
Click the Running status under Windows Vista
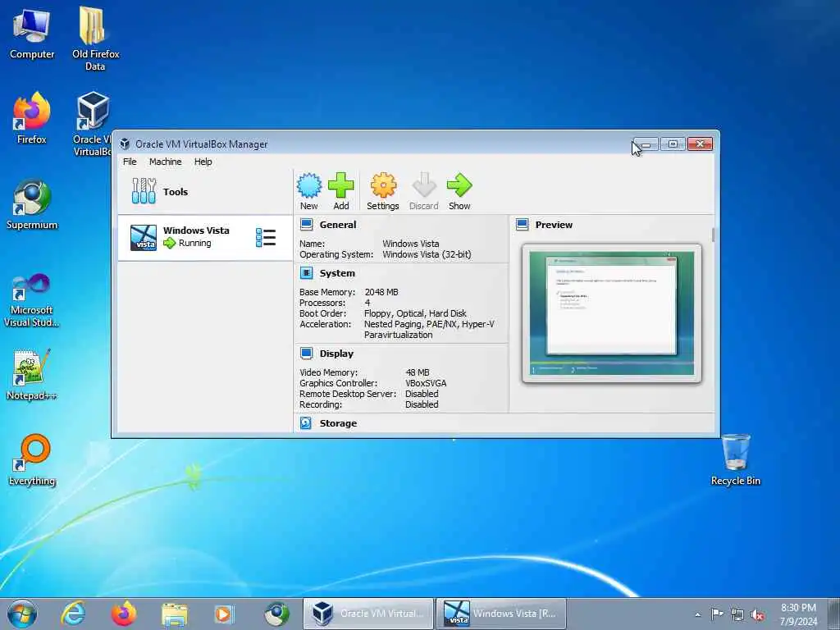click(194, 243)
